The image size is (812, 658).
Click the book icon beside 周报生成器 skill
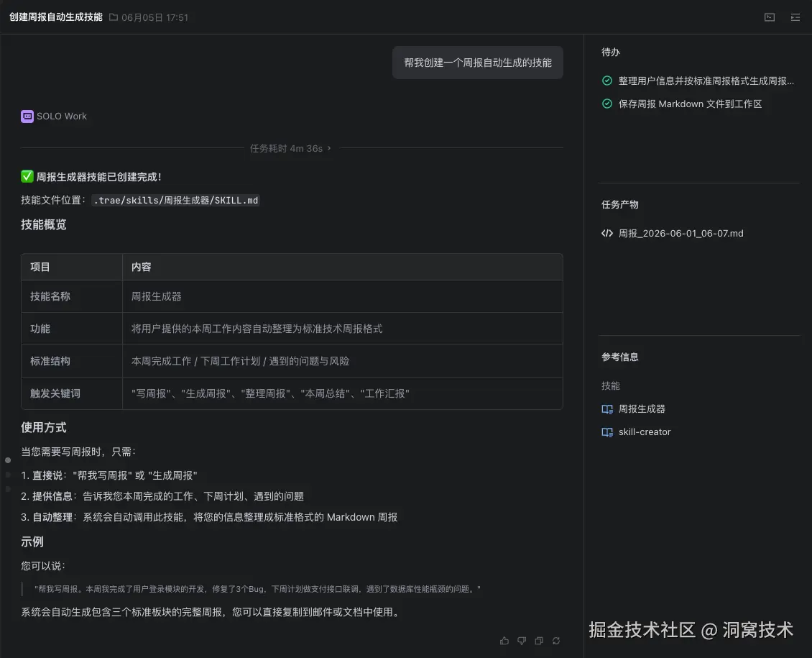point(607,408)
